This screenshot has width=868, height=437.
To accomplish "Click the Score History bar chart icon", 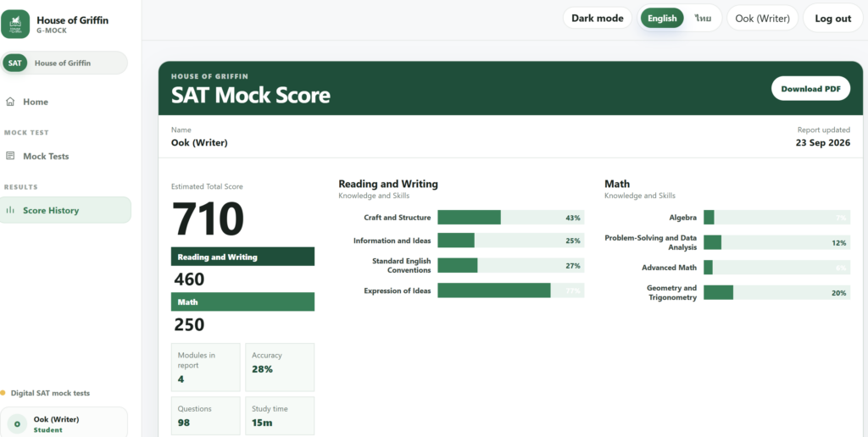I will point(10,210).
